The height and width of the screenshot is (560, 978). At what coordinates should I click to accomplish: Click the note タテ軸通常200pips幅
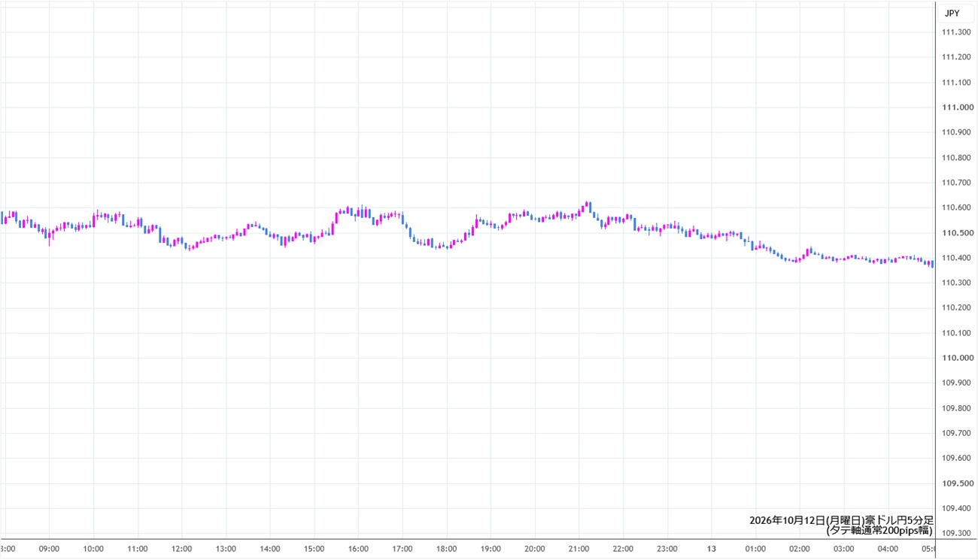pyautogui.click(x=879, y=530)
